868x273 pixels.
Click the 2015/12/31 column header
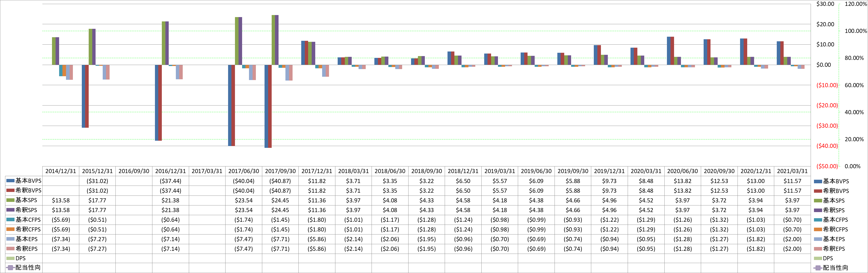point(97,171)
